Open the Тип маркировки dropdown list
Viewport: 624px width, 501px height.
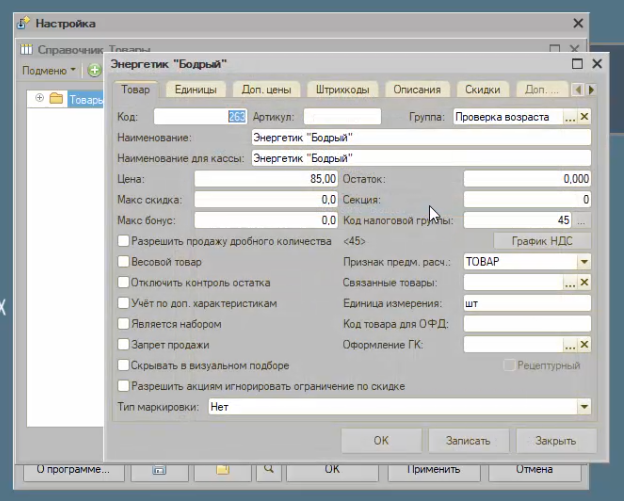tap(584, 407)
